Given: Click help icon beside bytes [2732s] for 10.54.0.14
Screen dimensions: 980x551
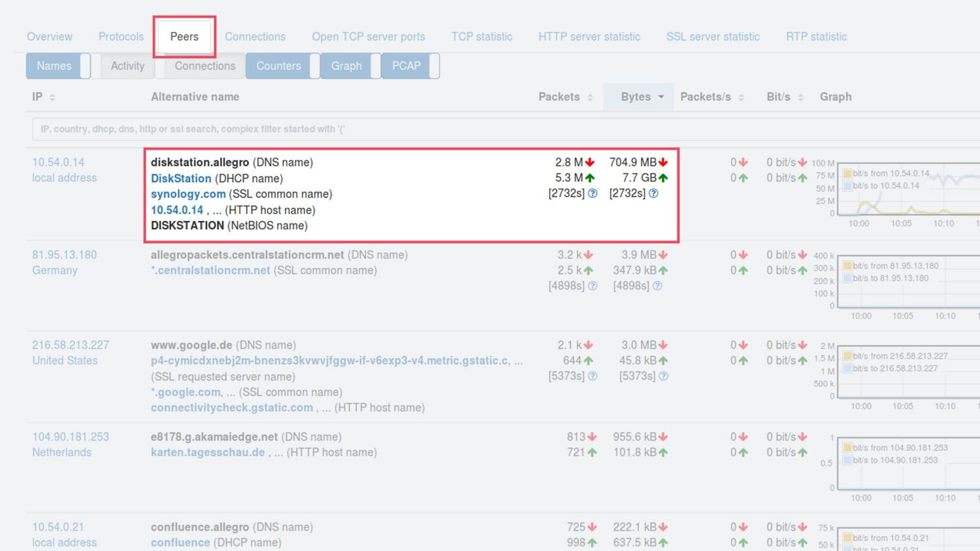Looking at the screenshot, I should (x=653, y=193).
